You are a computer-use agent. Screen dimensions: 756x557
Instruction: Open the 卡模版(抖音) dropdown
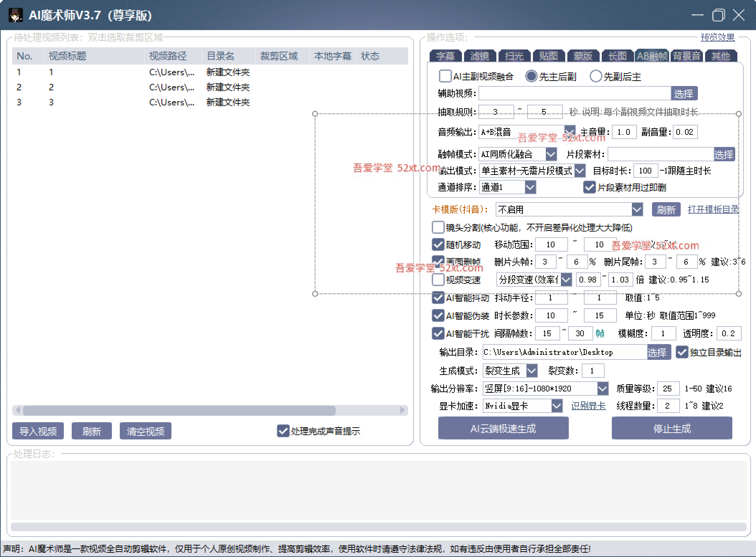(x=637, y=209)
